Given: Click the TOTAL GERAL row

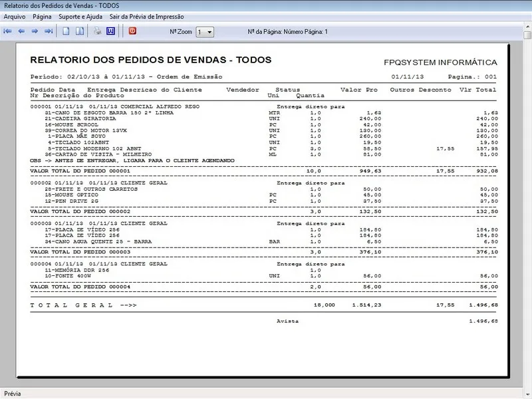Looking at the screenshot, I should [x=83, y=305].
